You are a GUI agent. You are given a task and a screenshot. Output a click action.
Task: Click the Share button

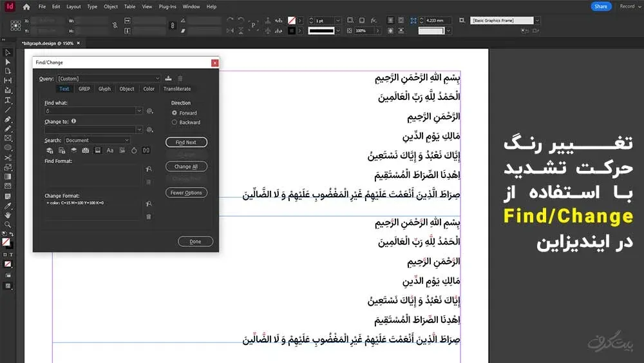click(601, 6)
